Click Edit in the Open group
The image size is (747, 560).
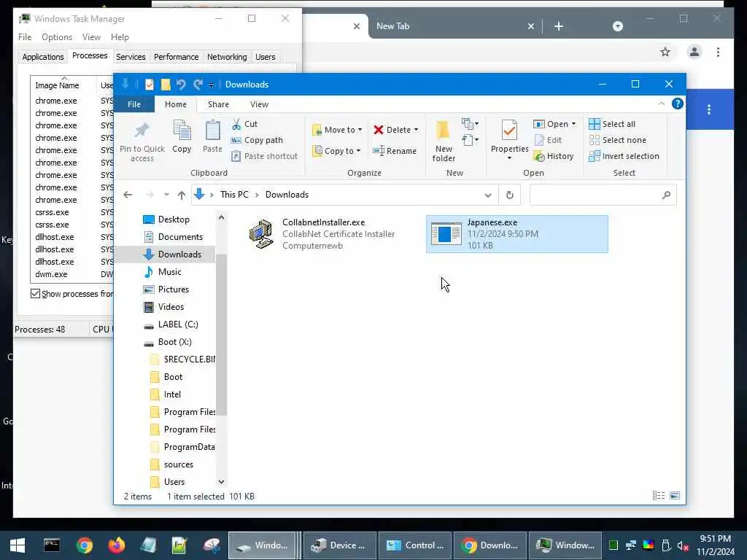click(x=549, y=140)
